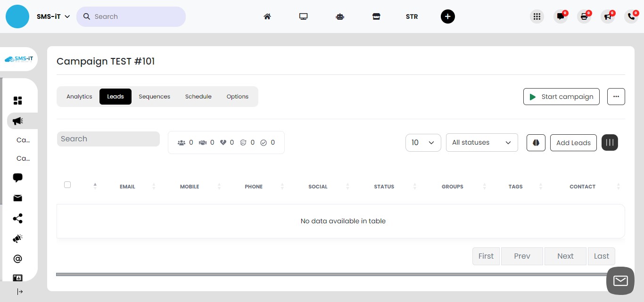This screenshot has width=644, height=302.
Task: Open the Analytics tab
Action: tap(79, 96)
